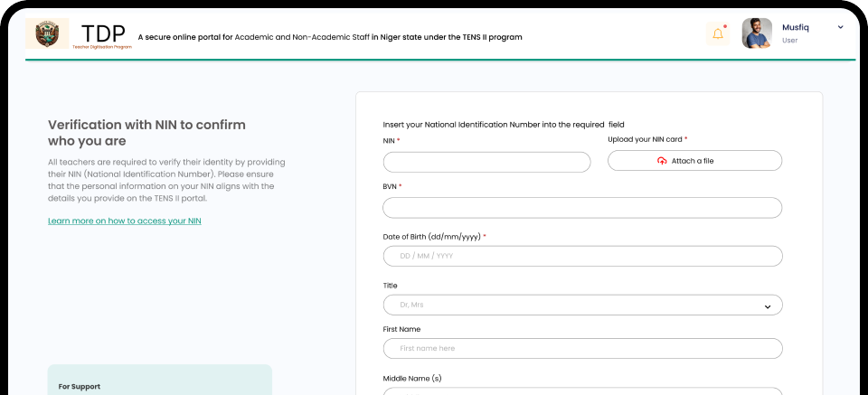
Task: Focus the BVN input field
Action: 582,208
